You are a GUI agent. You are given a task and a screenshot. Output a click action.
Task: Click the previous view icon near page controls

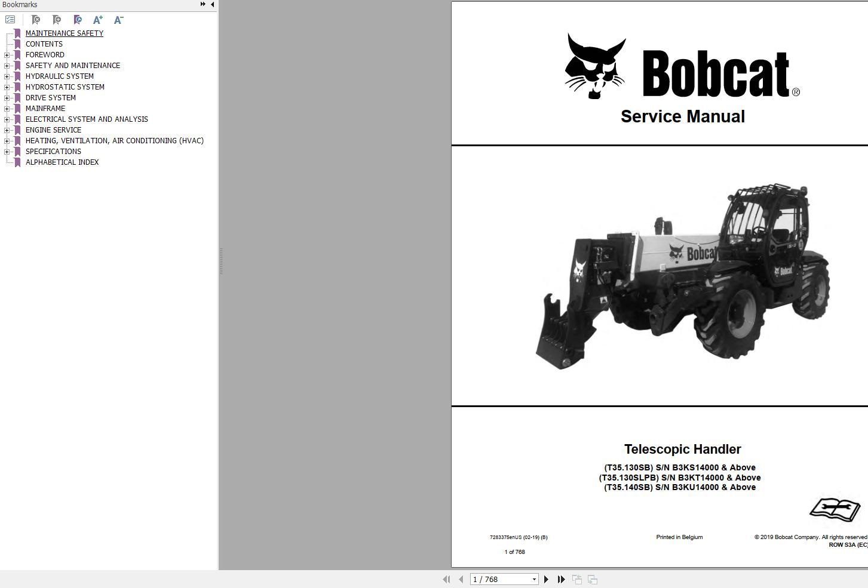coord(576,579)
